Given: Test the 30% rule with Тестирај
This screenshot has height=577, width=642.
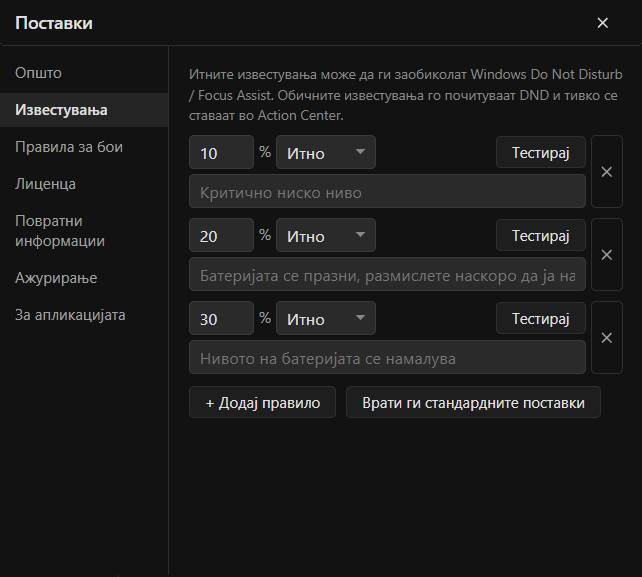Looking at the screenshot, I should 540,319.
